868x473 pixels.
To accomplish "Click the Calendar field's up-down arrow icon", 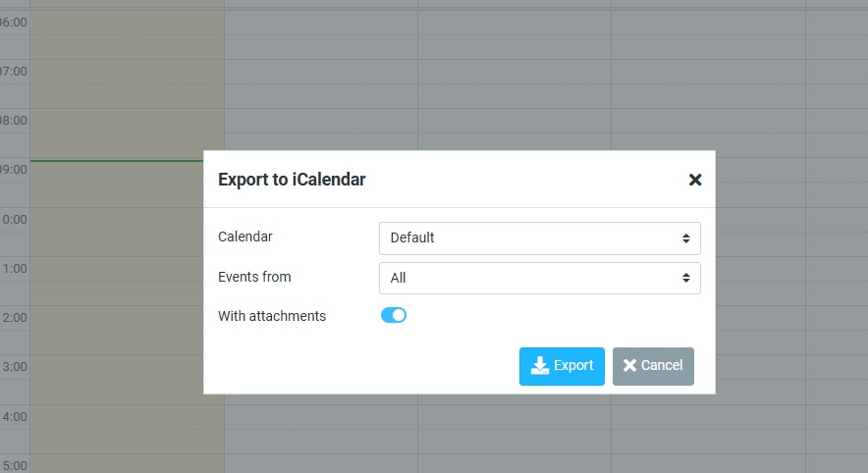I will 686,238.
